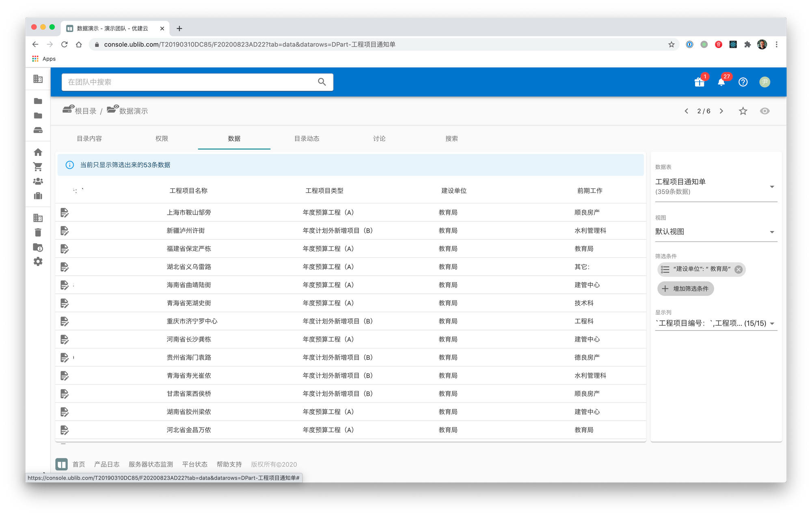The width and height of the screenshot is (812, 516).
Task: Remove the 建设单位 教育局 filter chip
Action: pyautogui.click(x=739, y=269)
